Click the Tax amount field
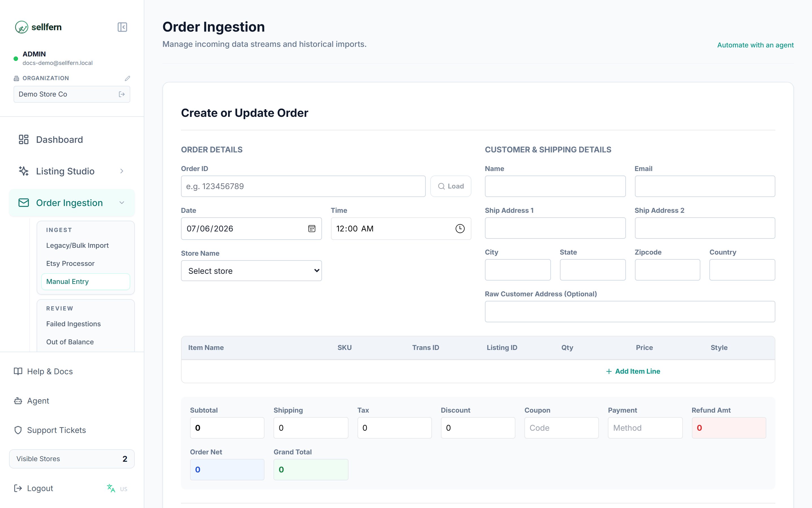 click(x=395, y=428)
